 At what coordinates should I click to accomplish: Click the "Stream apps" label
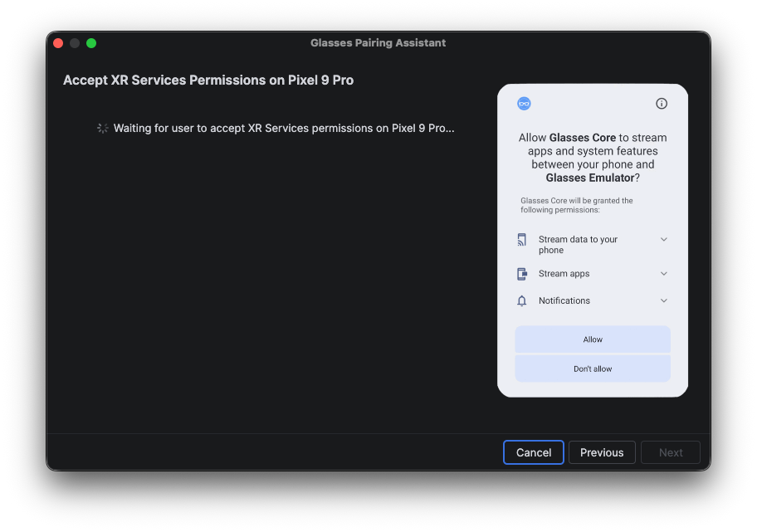pyautogui.click(x=564, y=274)
